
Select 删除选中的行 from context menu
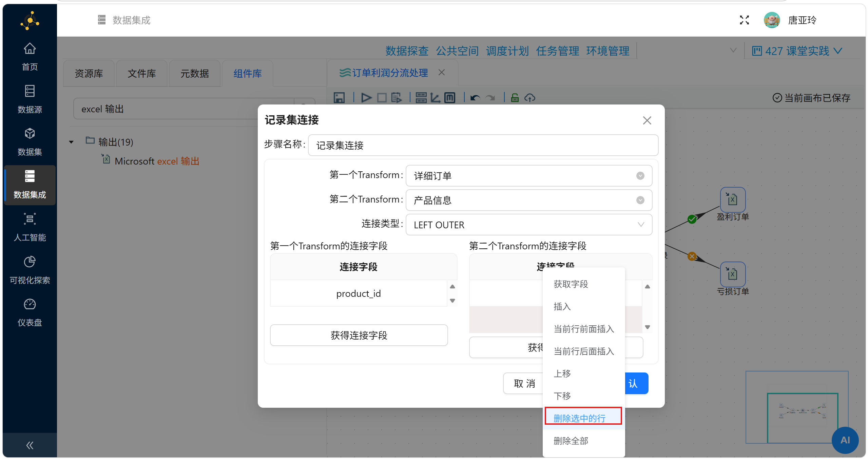click(x=579, y=418)
